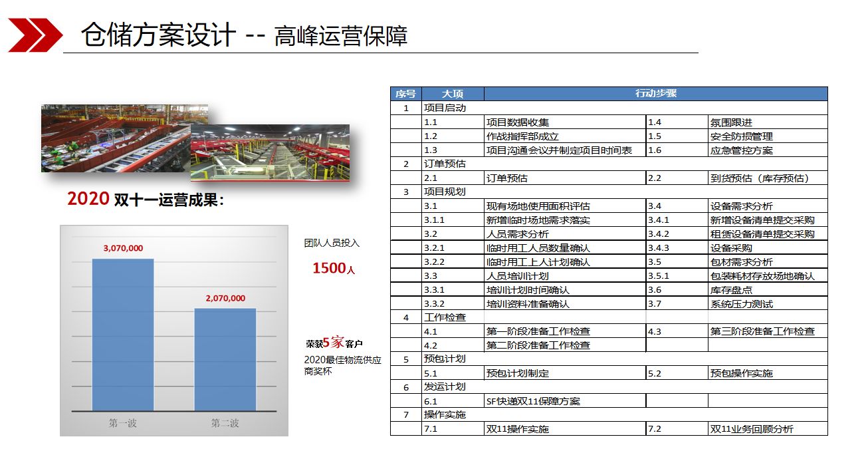Click the red double-chevron arrow icon
Viewport: 868px width, 463px height.
tap(35, 35)
